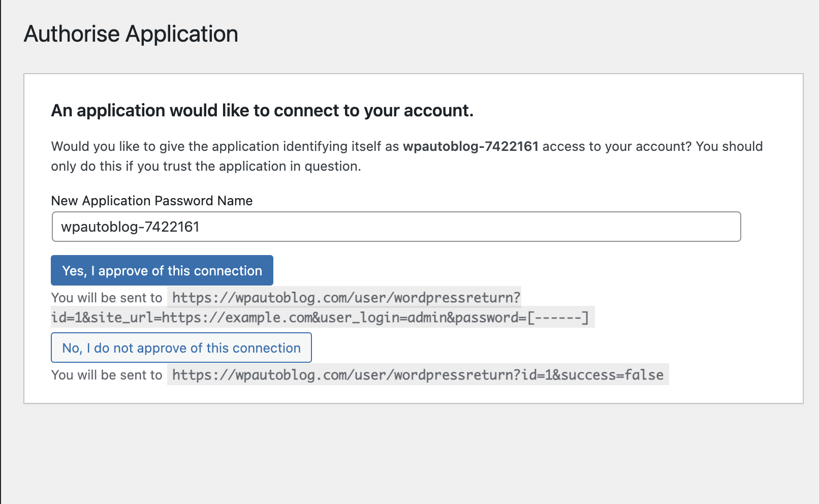
Task: Click 'You will be sent to' under No button
Action: pyautogui.click(x=107, y=375)
